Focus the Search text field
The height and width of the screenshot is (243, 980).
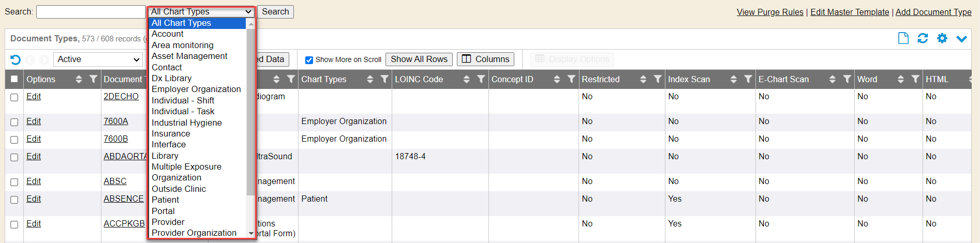click(x=91, y=12)
